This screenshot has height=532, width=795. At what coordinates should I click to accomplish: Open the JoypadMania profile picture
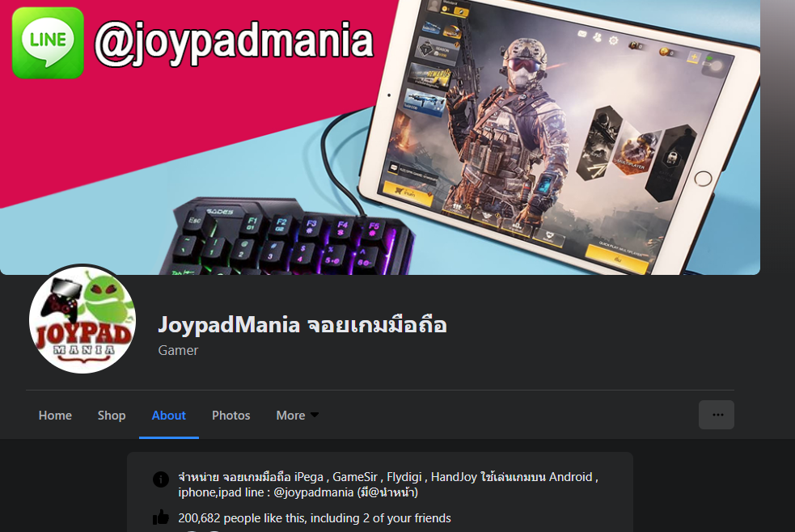coord(82,320)
